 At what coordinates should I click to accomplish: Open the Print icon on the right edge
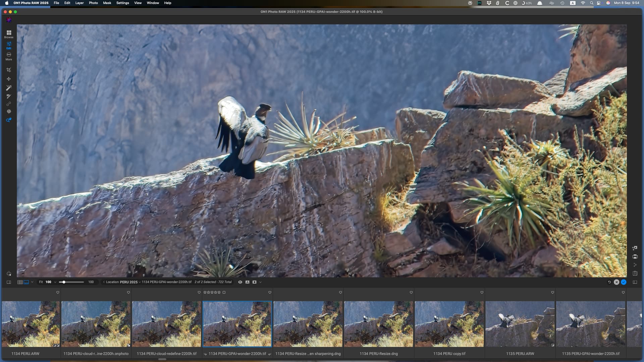(x=635, y=257)
